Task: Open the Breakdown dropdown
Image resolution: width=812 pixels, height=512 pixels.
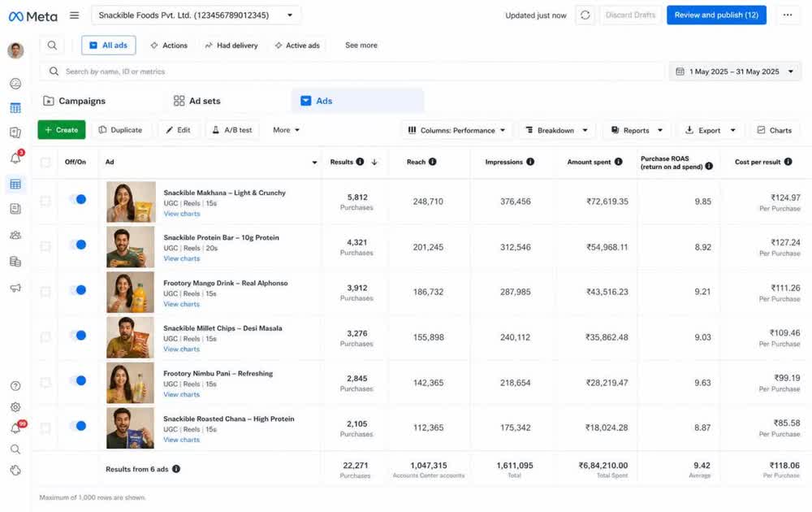Action: click(557, 130)
